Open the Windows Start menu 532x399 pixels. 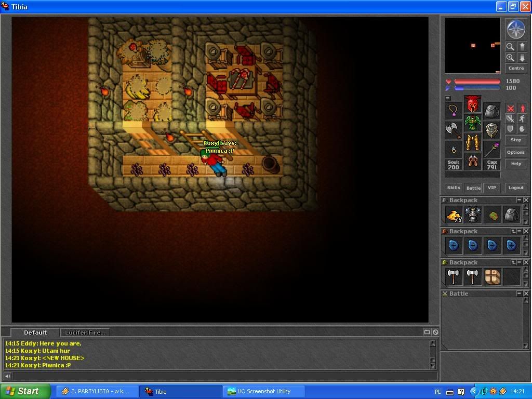pos(25,392)
